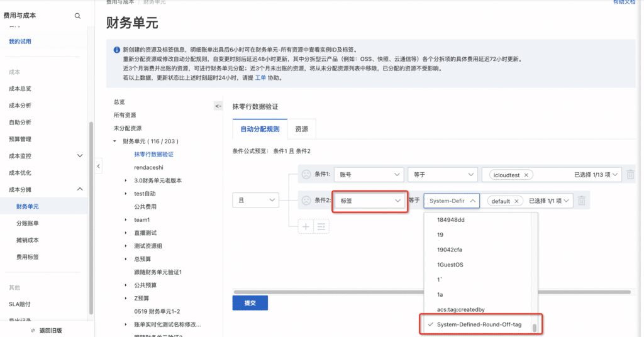Choose the System-Defined-Round-Off-tag option
The width and height of the screenshot is (644, 337).
click(x=478, y=324)
